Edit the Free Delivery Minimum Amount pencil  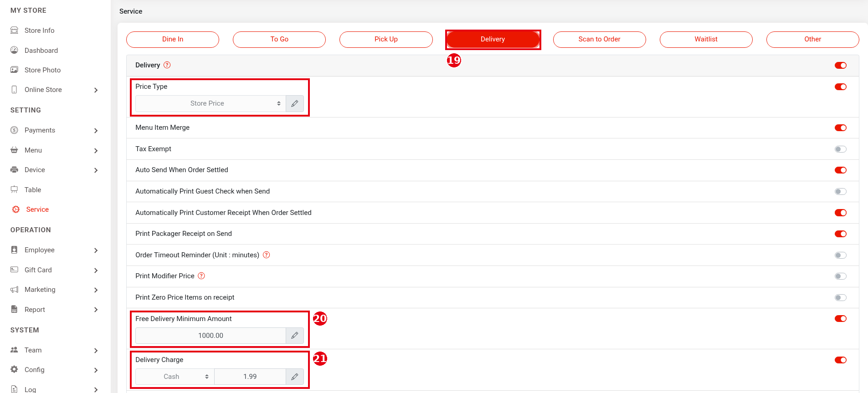295,336
